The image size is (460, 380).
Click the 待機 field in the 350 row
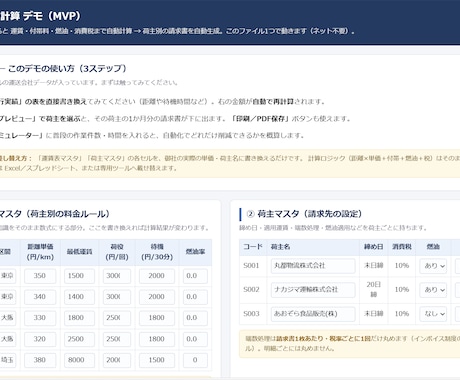click(x=157, y=276)
